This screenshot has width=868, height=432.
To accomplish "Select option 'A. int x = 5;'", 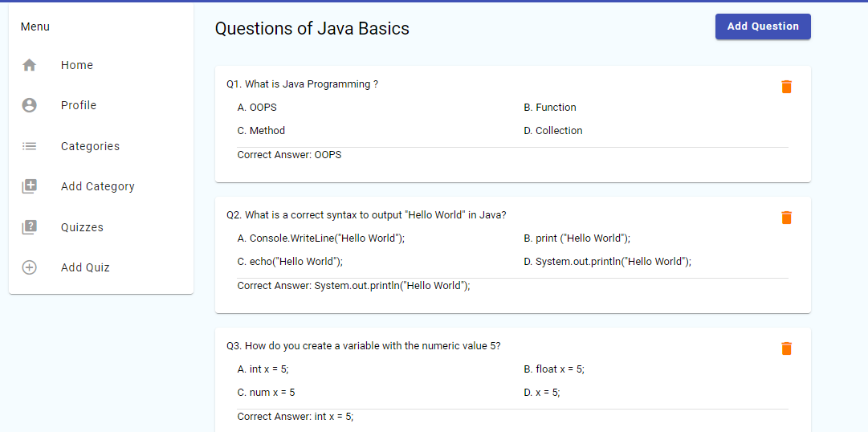I will [x=263, y=369].
